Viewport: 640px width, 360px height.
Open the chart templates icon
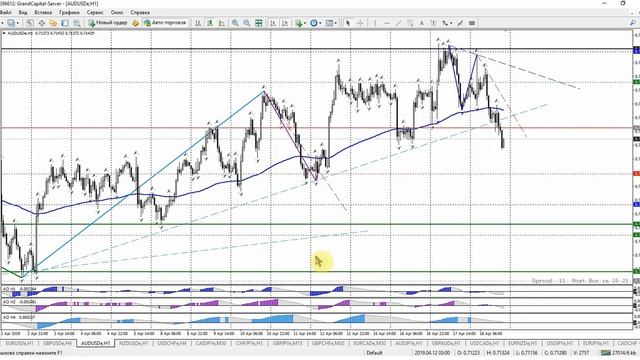coord(329,23)
